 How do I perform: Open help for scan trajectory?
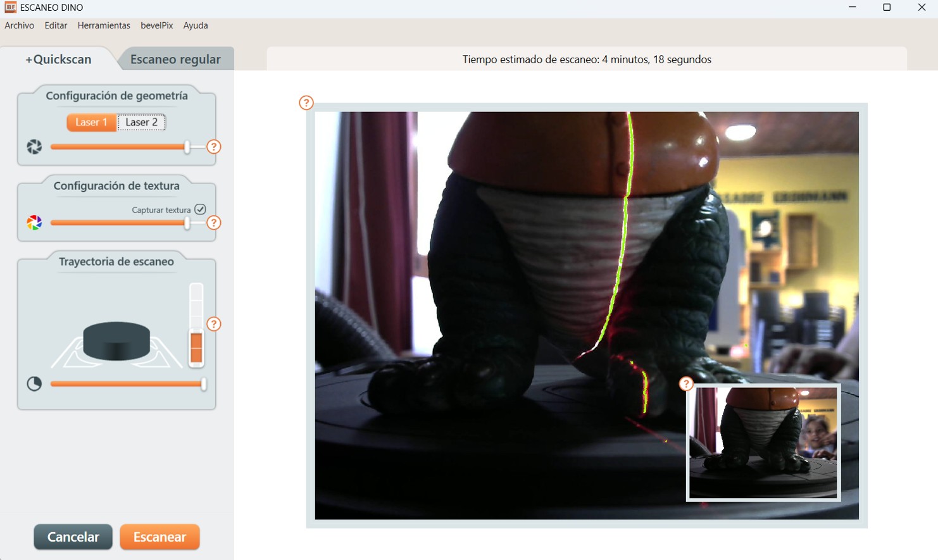click(x=214, y=324)
